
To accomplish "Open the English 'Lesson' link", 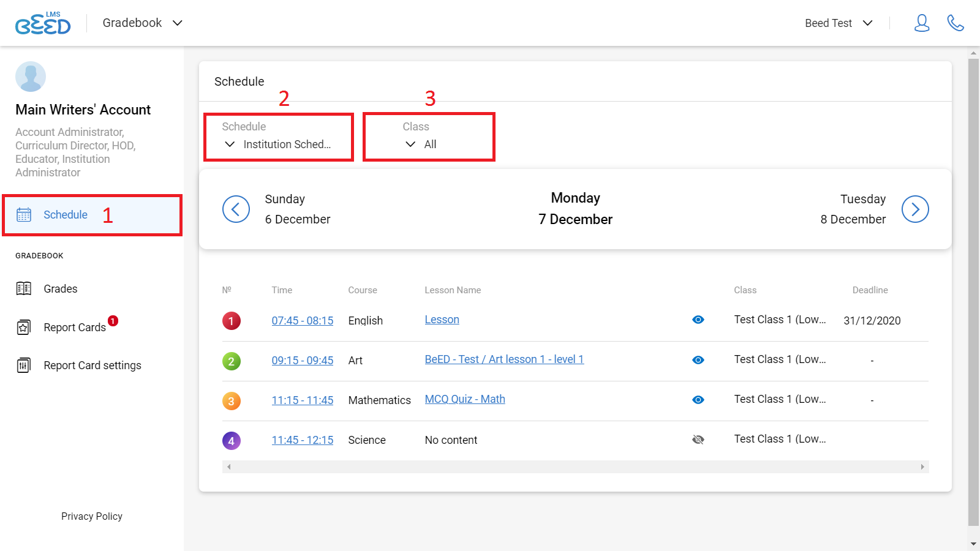I will 442,320.
